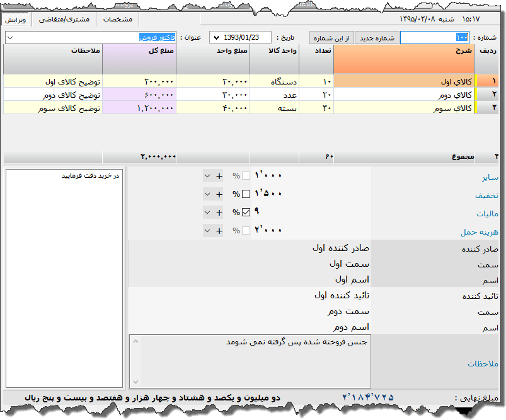Click plus sign button on تخفیف row
Screen dimensions: 506x420
(219, 194)
